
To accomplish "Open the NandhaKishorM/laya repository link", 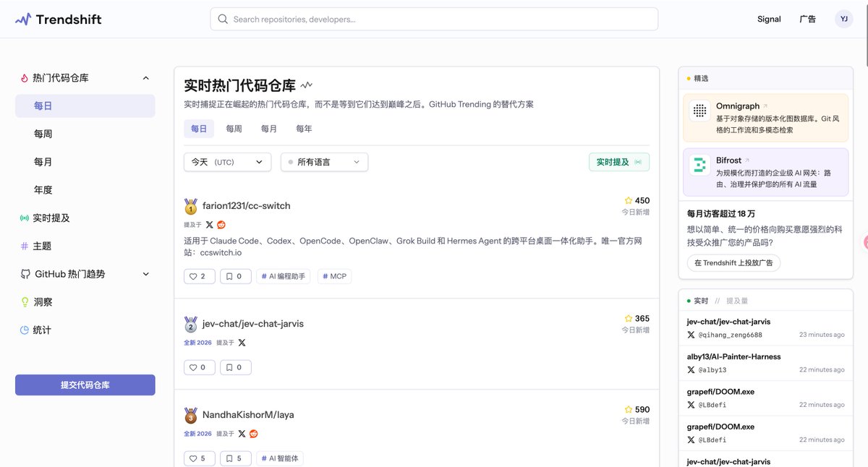I will pyautogui.click(x=248, y=415).
